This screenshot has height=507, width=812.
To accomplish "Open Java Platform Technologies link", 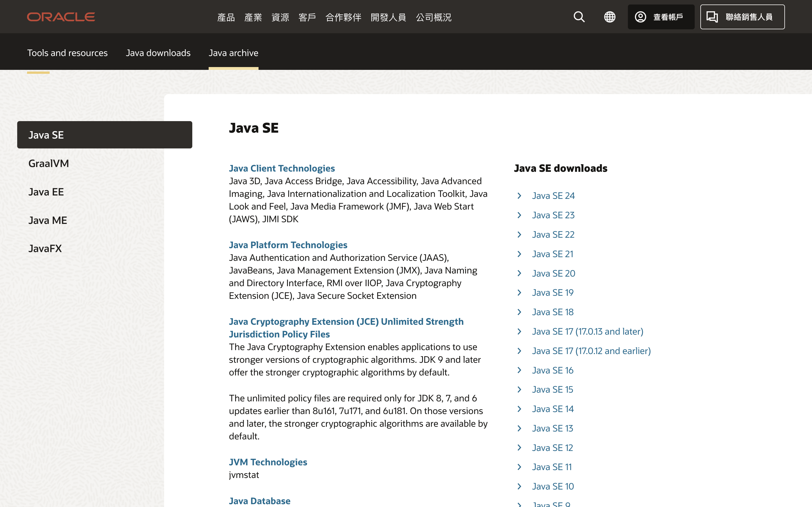I will (x=288, y=245).
